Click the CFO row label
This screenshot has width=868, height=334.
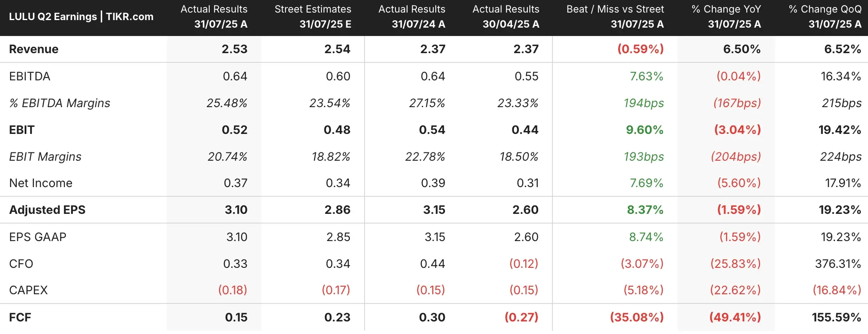point(21,264)
